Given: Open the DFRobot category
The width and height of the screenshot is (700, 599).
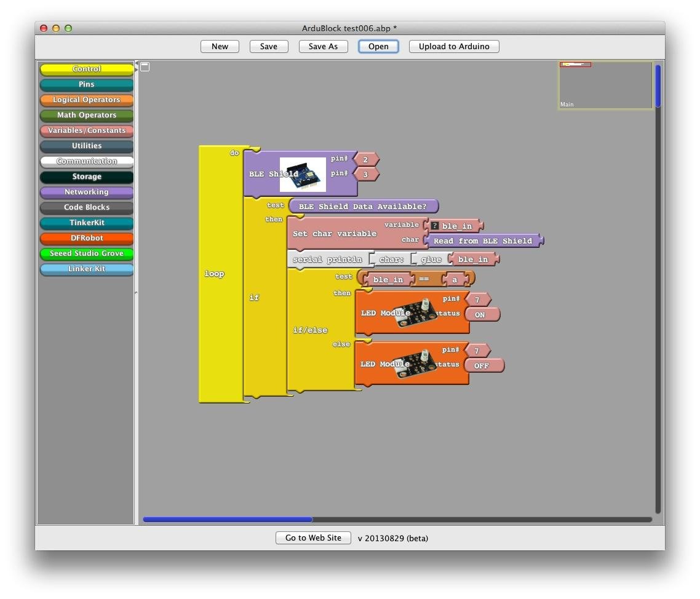Looking at the screenshot, I should pos(87,238).
